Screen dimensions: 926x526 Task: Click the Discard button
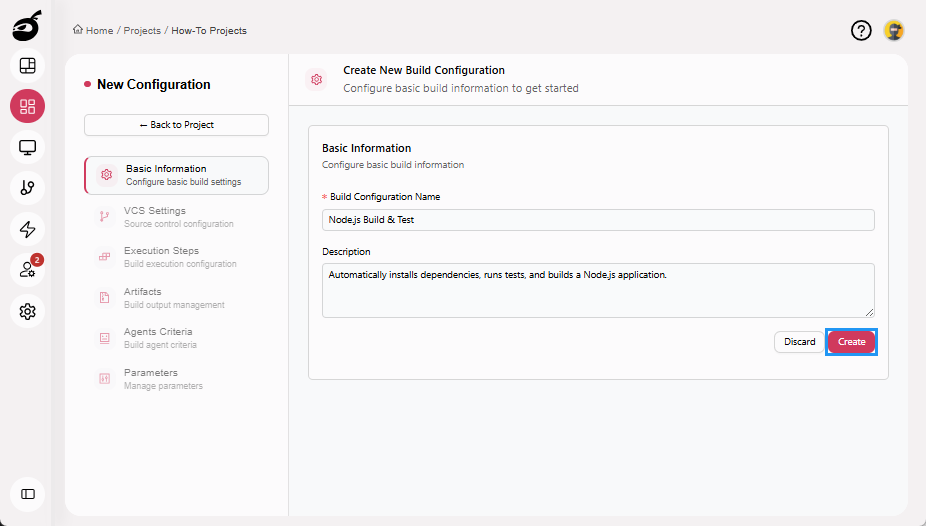(x=799, y=342)
